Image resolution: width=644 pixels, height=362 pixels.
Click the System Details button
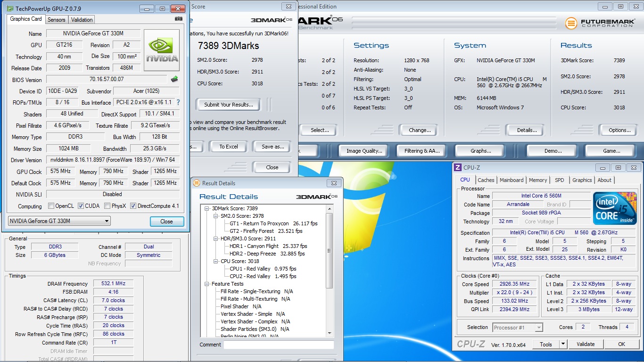527,130
